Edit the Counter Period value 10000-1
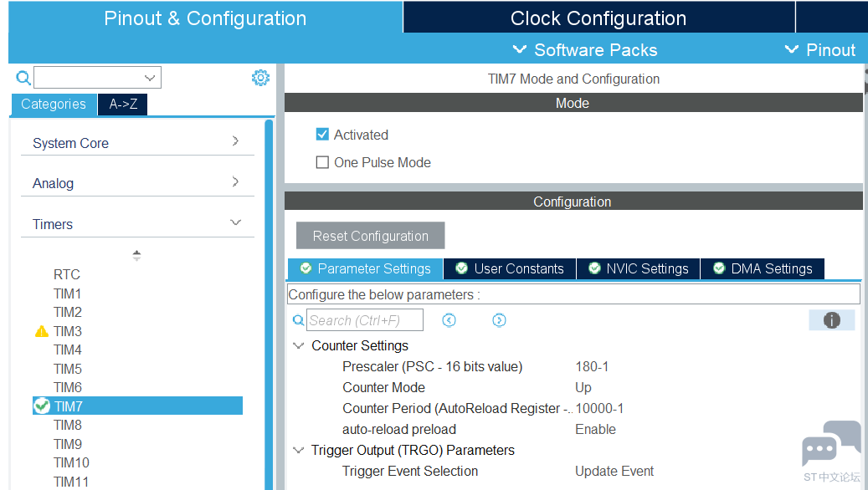Screen dimensions: 868x490 599,409
